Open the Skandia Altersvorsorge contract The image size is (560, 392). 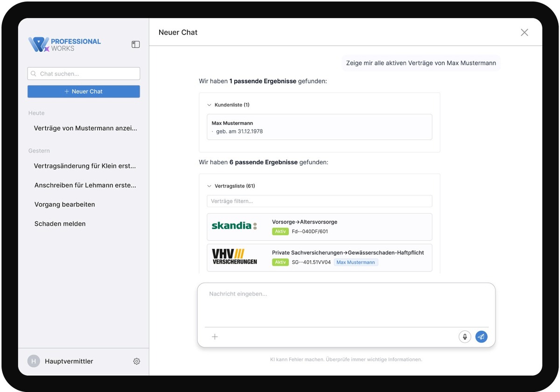pos(319,227)
